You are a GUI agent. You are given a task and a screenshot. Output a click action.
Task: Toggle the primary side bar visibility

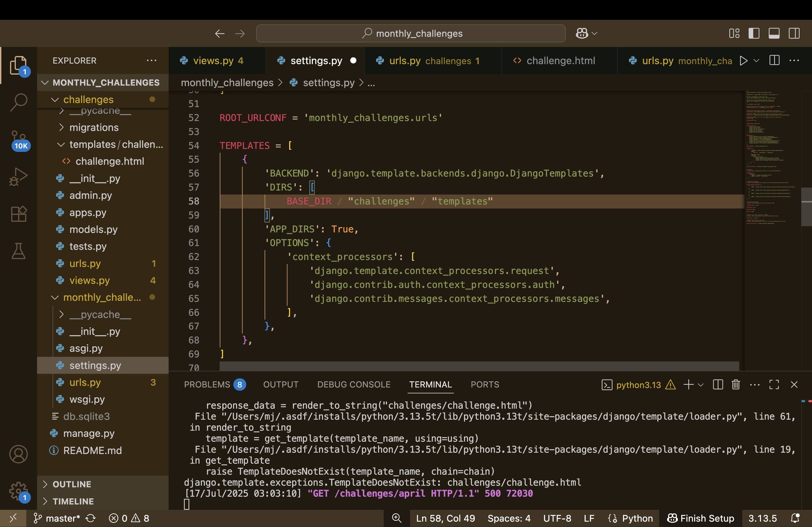tap(754, 33)
